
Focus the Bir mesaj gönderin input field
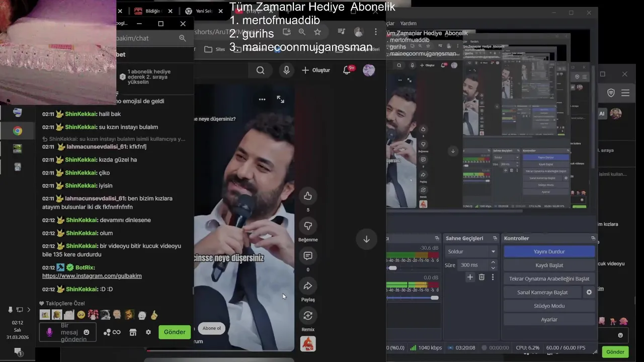pyautogui.click(x=68, y=332)
